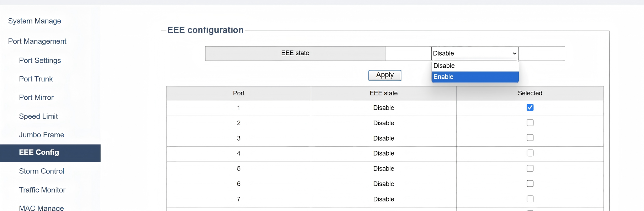644x211 pixels.
Task: Select Enable option in dropdown list
Action: pyautogui.click(x=475, y=77)
